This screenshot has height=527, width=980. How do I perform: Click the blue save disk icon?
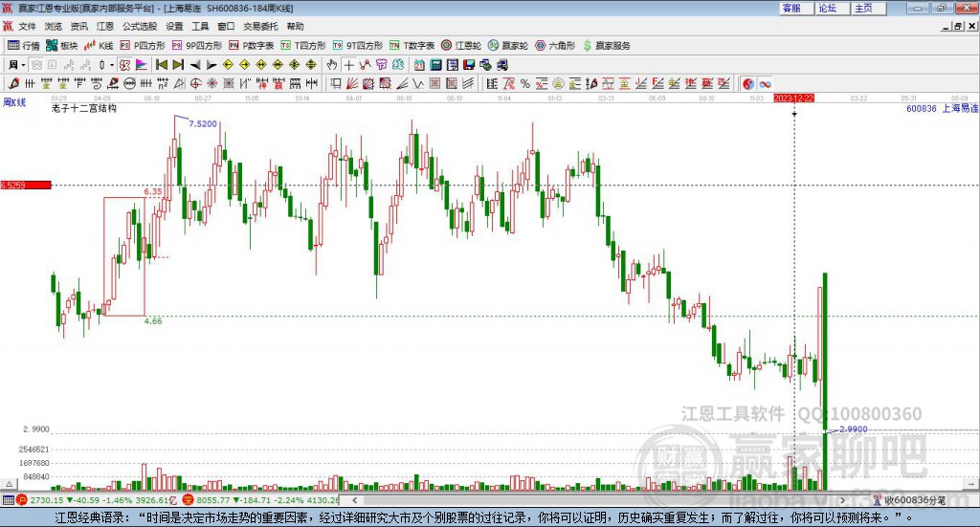coord(469,65)
